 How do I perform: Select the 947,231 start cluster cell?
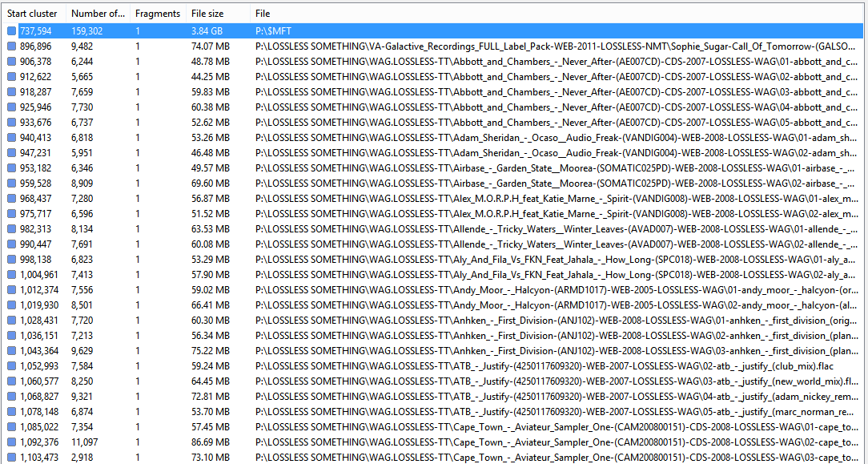click(x=35, y=151)
